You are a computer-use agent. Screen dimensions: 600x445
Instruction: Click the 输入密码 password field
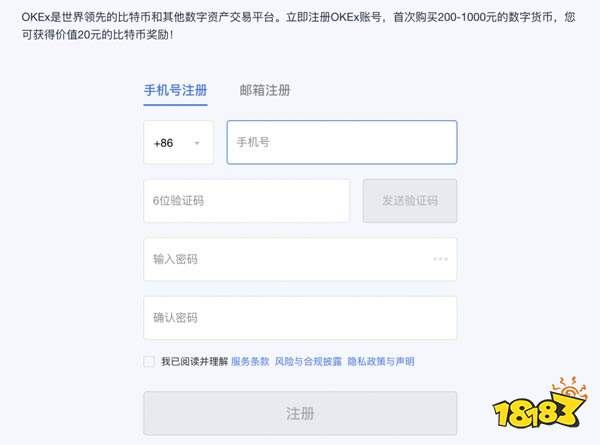[x=300, y=259]
